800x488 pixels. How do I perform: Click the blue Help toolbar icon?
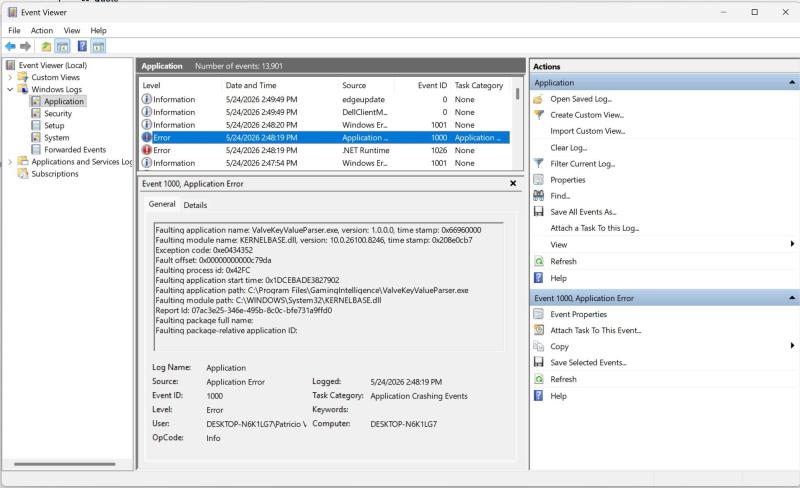[82, 46]
